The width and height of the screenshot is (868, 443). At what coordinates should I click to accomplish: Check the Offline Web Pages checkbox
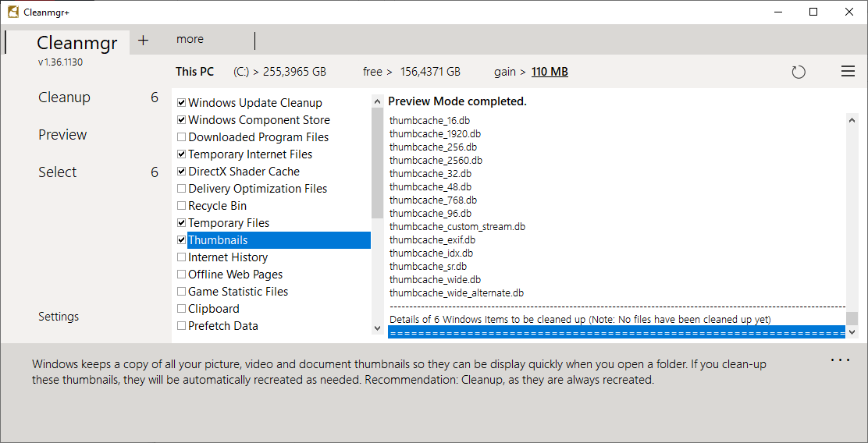click(181, 275)
